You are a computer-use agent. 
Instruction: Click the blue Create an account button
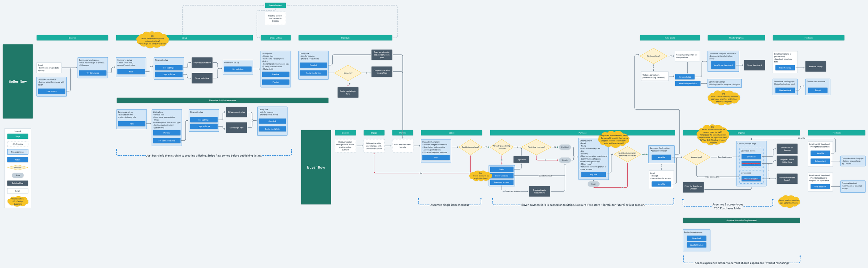click(502, 182)
